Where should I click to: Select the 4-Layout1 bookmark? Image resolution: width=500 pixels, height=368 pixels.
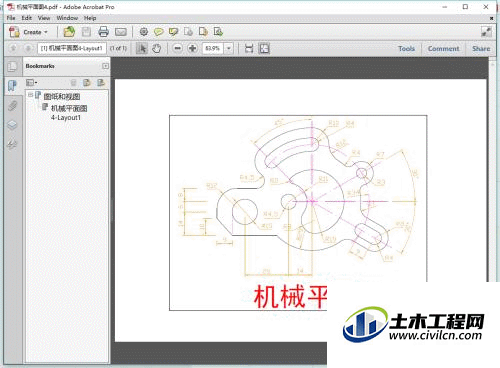pyautogui.click(x=69, y=113)
